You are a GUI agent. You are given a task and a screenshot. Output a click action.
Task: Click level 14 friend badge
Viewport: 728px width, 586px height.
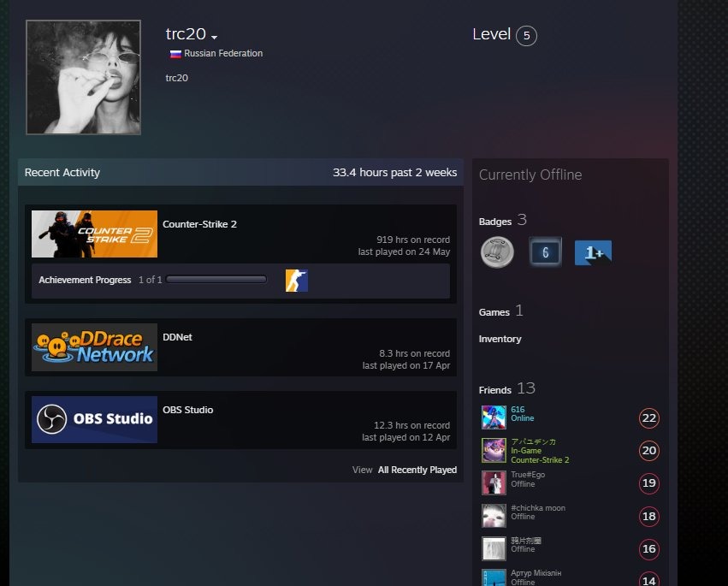(648, 579)
